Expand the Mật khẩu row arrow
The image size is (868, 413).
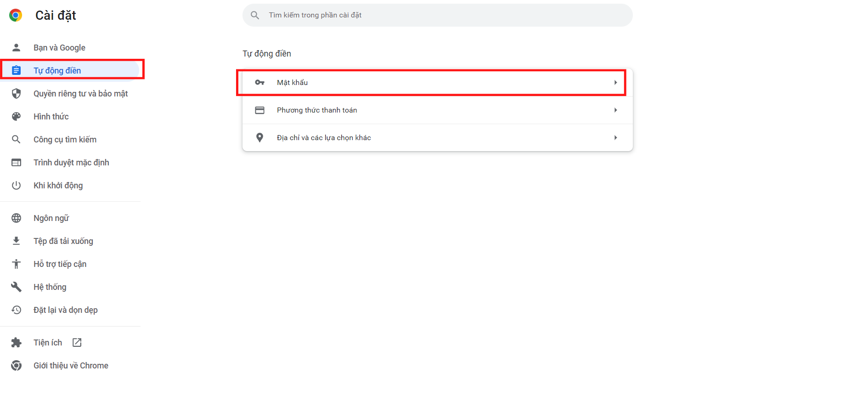615,82
